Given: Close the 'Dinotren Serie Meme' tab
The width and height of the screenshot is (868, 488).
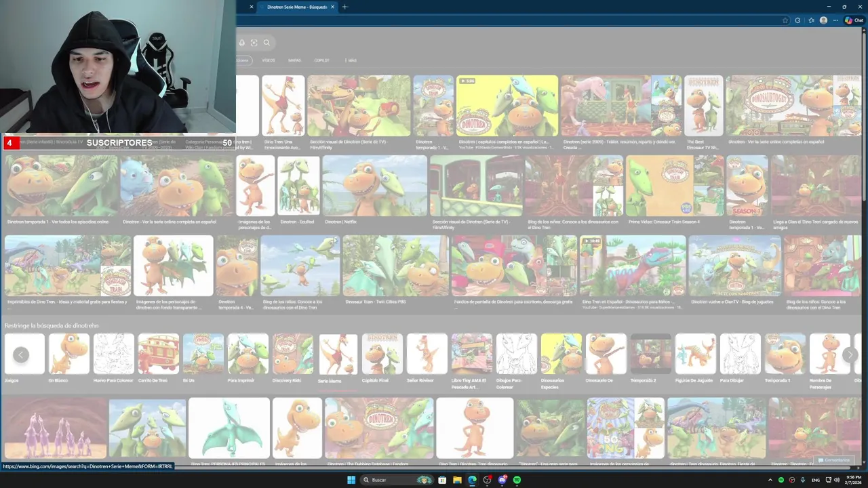Looking at the screenshot, I should pyautogui.click(x=332, y=7).
